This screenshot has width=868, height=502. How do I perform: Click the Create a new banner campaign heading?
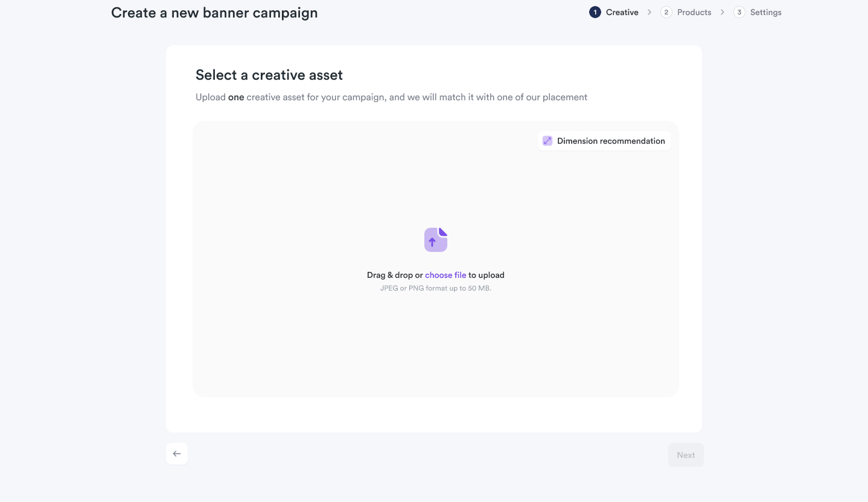coord(214,12)
